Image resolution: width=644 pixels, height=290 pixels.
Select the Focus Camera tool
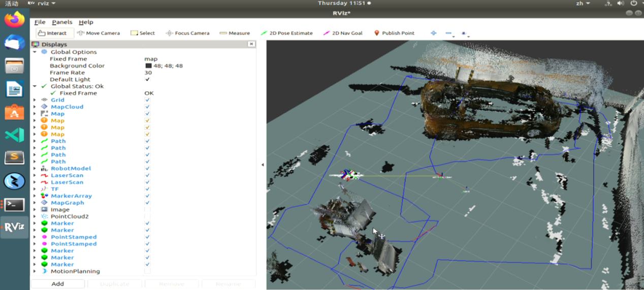pos(187,33)
